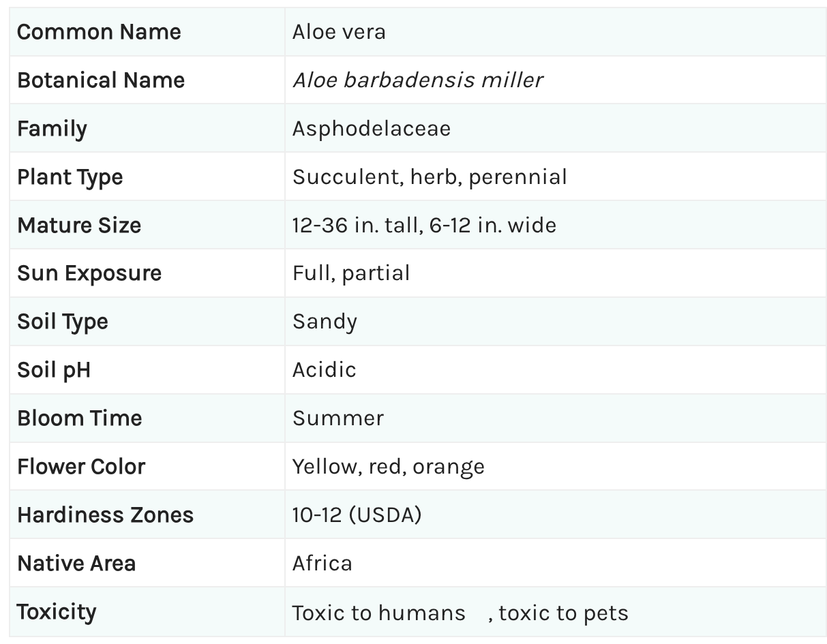
Task: Click the Yellow, red, orange value
Action: point(389,467)
